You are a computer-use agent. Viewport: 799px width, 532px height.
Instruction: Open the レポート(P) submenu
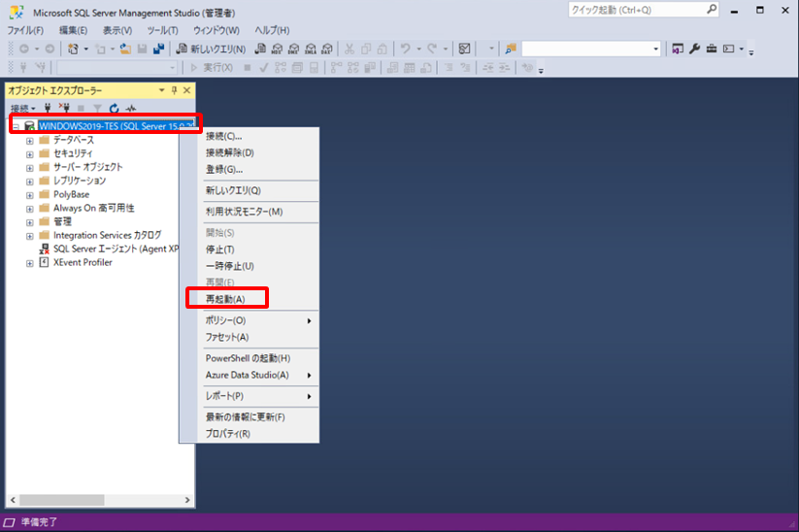click(258, 396)
